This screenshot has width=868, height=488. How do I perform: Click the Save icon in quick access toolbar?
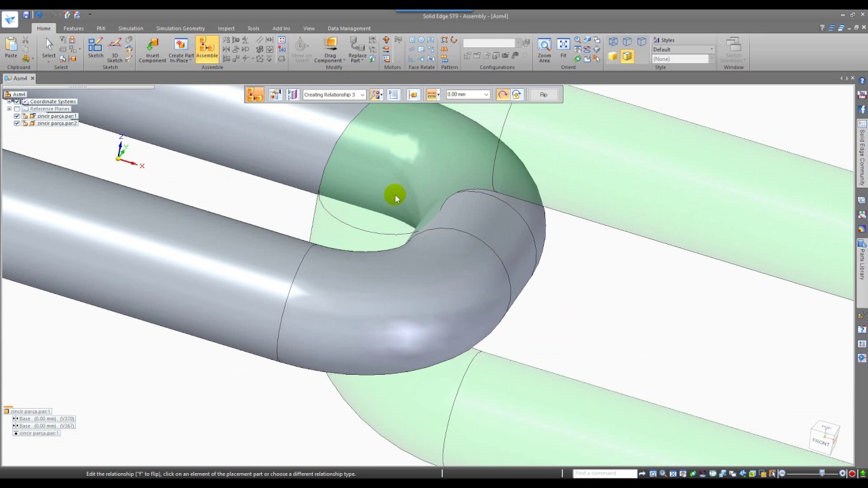click(x=26, y=14)
